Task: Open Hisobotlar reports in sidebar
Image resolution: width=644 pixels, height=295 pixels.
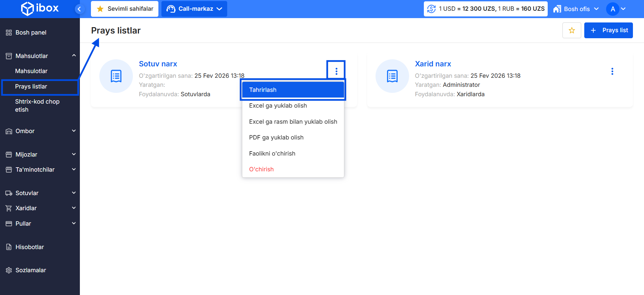Action: 30,247
